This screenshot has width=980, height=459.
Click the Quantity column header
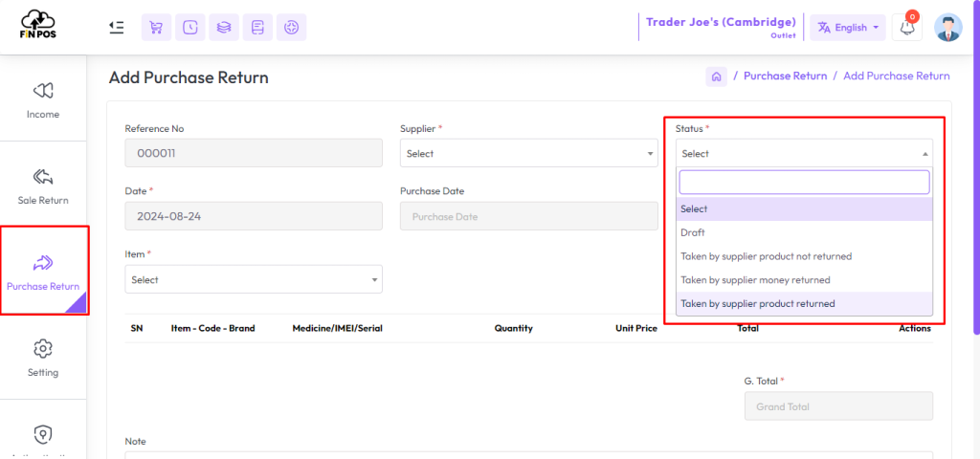tap(514, 328)
